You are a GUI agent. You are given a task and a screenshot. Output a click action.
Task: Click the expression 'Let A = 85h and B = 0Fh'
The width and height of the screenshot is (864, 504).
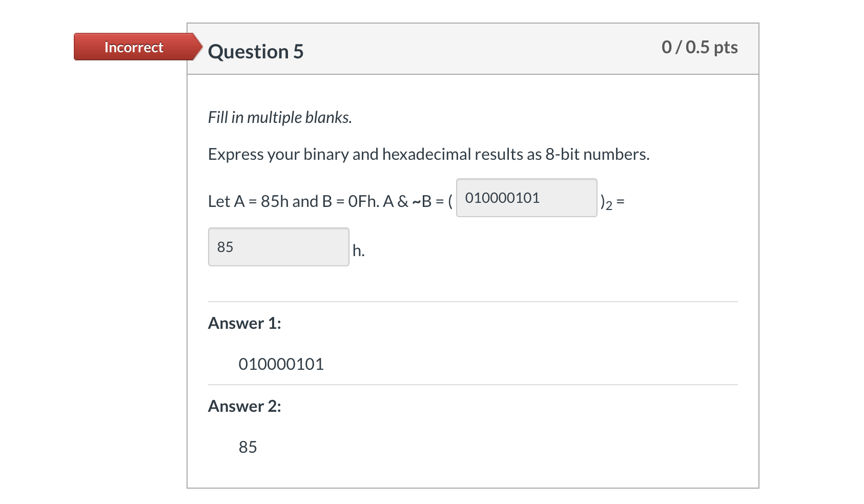287,201
